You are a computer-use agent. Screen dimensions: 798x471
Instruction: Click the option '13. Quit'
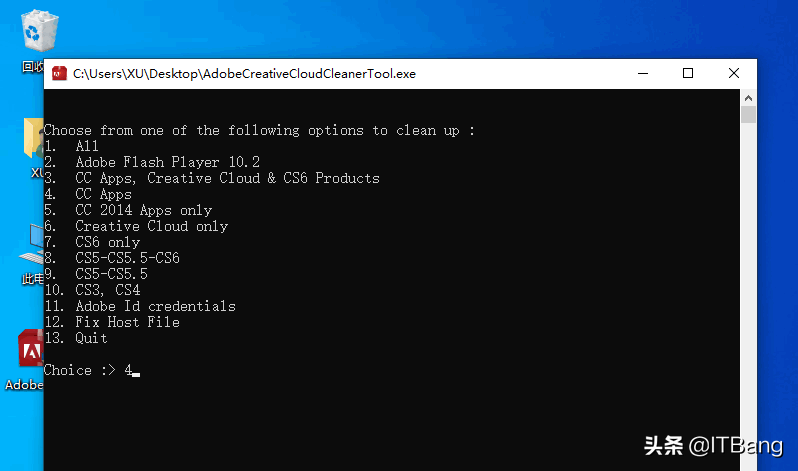(x=76, y=338)
